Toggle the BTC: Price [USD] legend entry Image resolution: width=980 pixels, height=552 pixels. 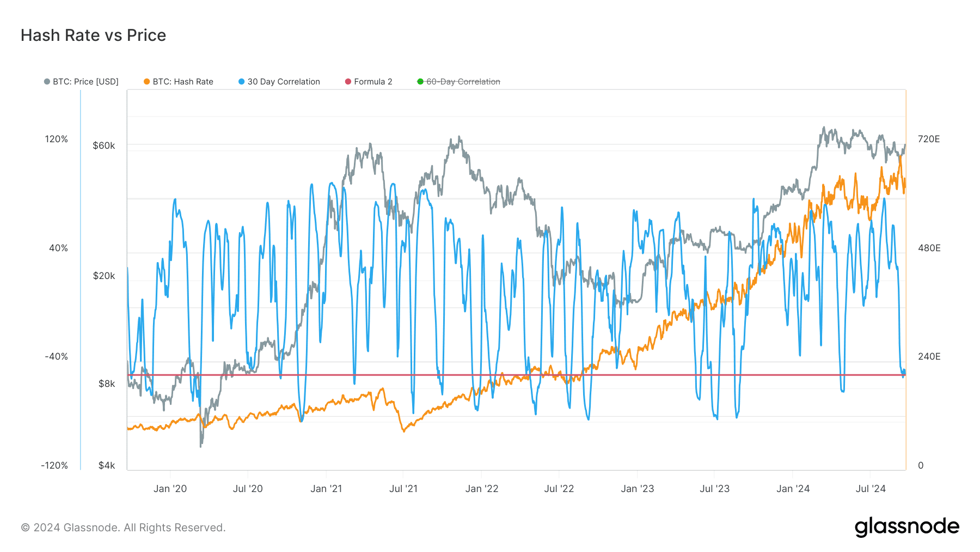click(x=81, y=82)
